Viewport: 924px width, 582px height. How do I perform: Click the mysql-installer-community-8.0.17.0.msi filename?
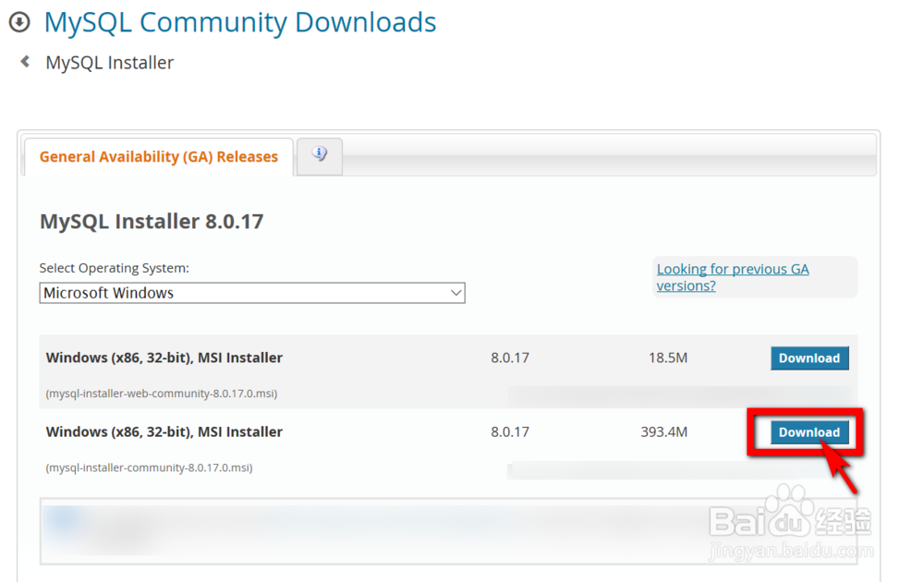click(149, 467)
